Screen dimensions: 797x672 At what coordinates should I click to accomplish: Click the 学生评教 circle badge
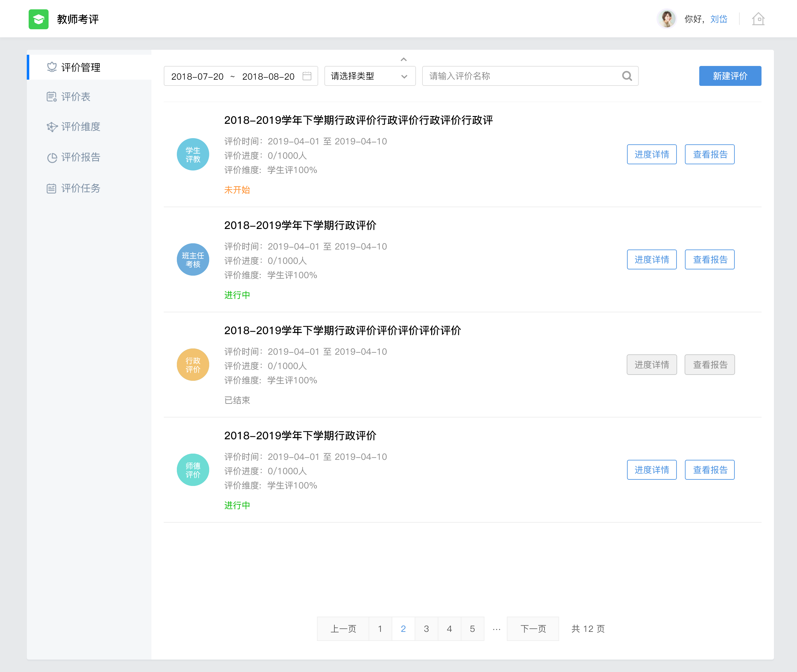click(x=193, y=154)
